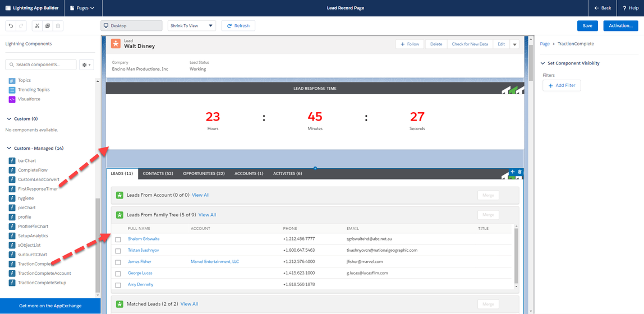Click the ProfilePieChart component icon
Image resolution: width=644 pixels, height=314 pixels.
pyautogui.click(x=11, y=227)
